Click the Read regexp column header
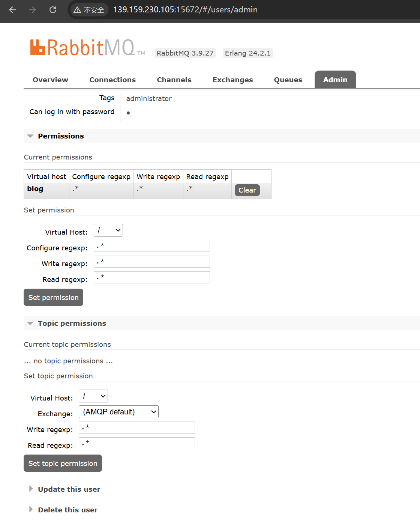420x521 pixels. 207,176
